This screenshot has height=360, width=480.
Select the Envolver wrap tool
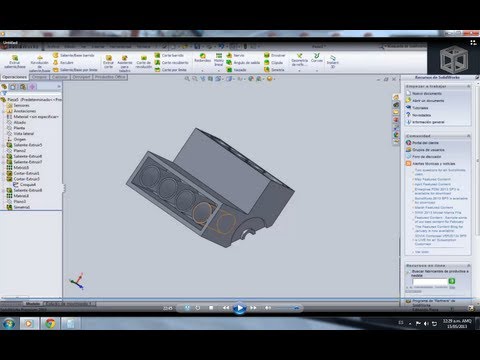pyautogui.click(x=274, y=55)
